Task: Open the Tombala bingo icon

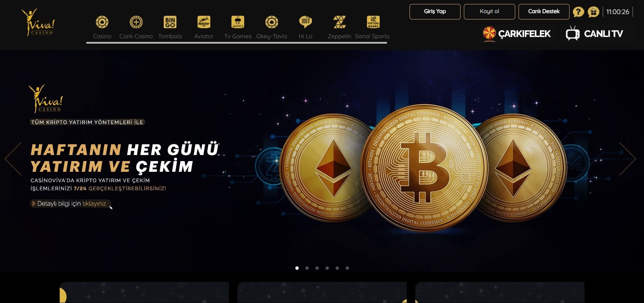Action: pyautogui.click(x=170, y=22)
